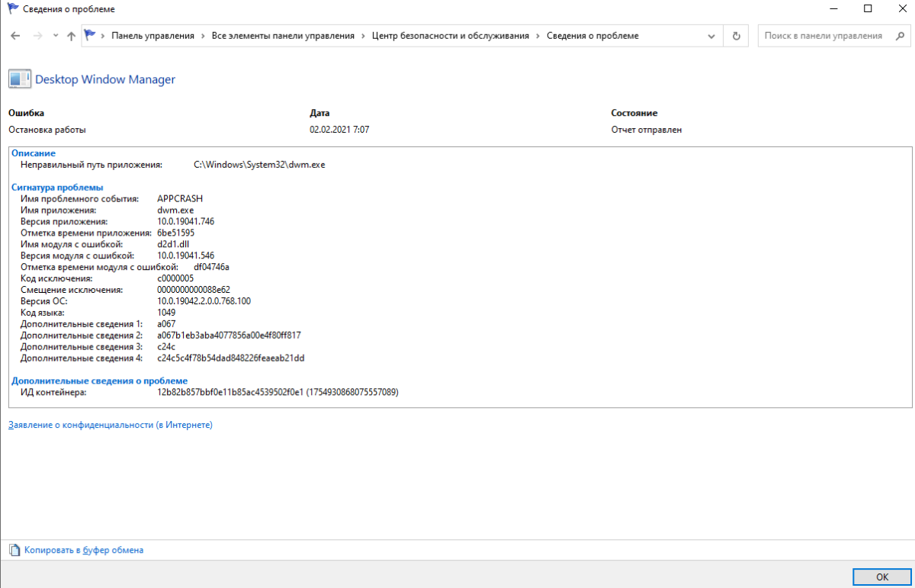Select value a067b1eb3aba4077856a00e4f80ff817
Image resolution: width=915 pixels, height=588 pixels.
coord(230,336)
